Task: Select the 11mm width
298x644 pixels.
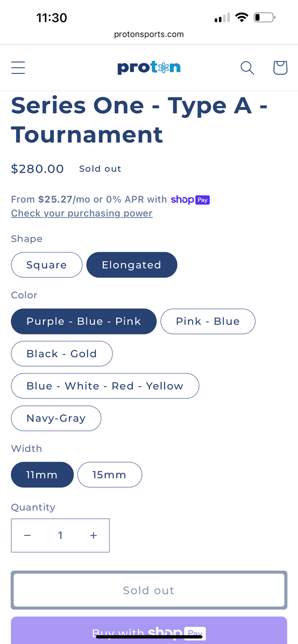Action: [42, 475]
